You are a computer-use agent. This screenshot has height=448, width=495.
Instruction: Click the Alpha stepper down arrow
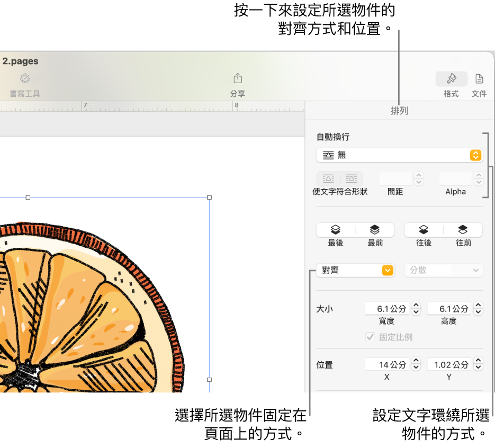click(479, 182)
